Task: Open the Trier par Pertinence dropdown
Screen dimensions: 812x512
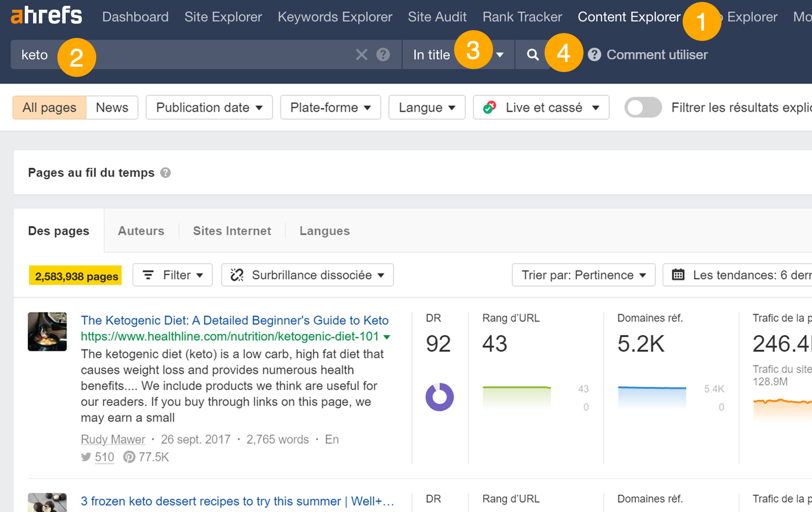Action: point(583,275)
